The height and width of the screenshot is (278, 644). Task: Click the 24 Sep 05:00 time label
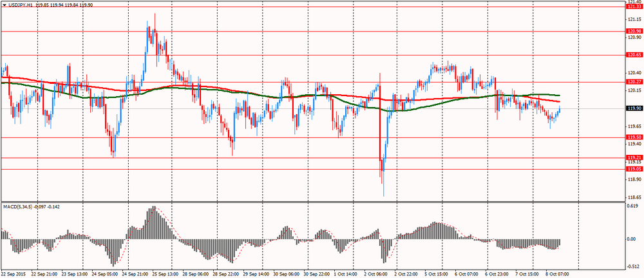(x=104, y=273)
